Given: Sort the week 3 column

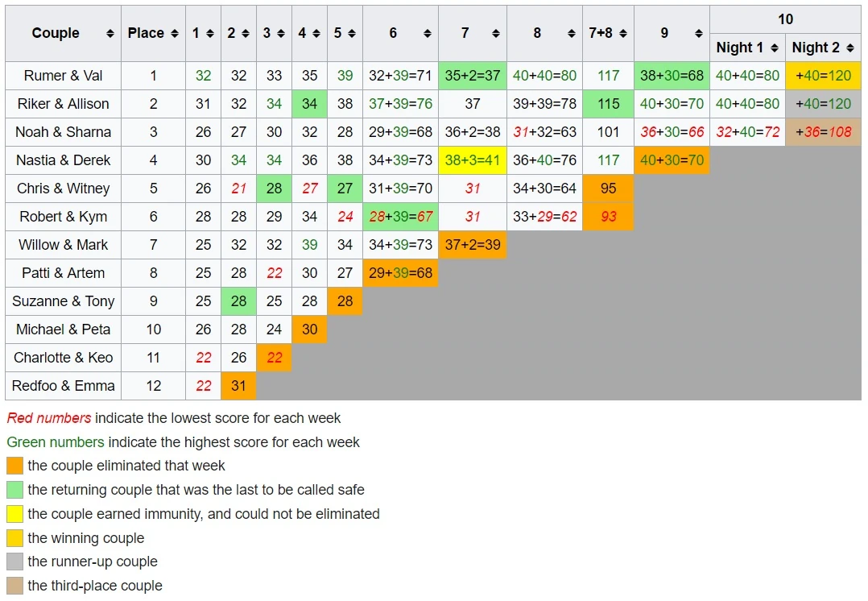Looking at the screenshot, I should pyautogui.click(x=281, y=34).
